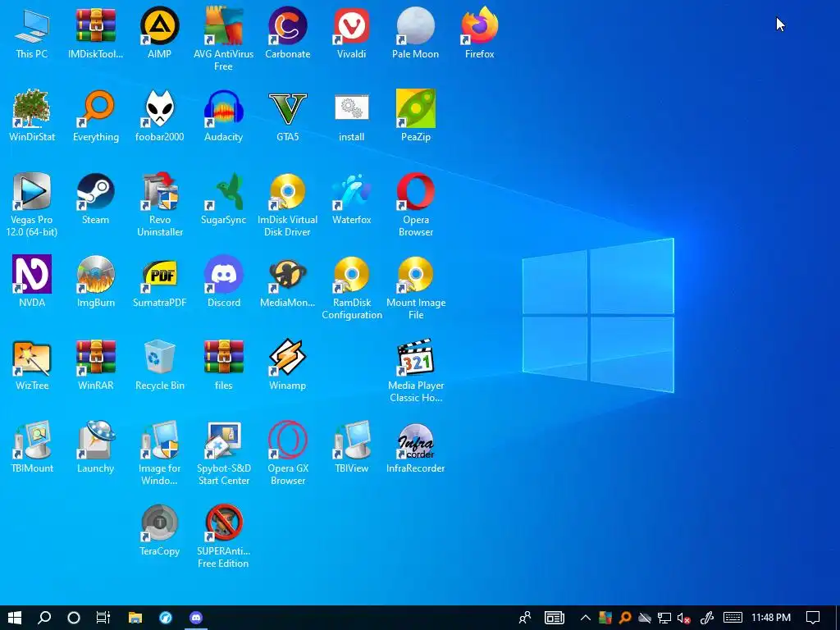
Task: Click the Pale Moon browser shortcut
Action: (416, 33)
